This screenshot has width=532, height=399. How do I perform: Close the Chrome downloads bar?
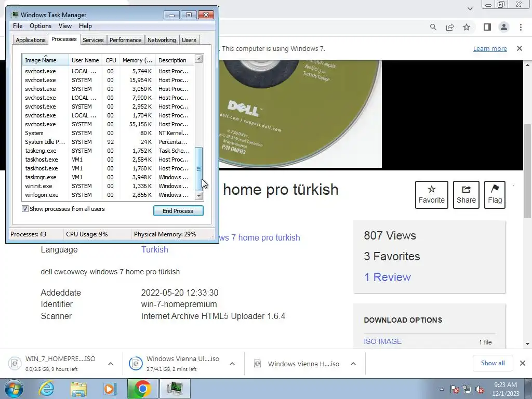tap(523, 363)
